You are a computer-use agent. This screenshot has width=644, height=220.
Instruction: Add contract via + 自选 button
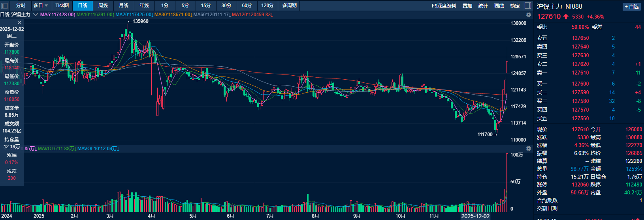[632, 7]
